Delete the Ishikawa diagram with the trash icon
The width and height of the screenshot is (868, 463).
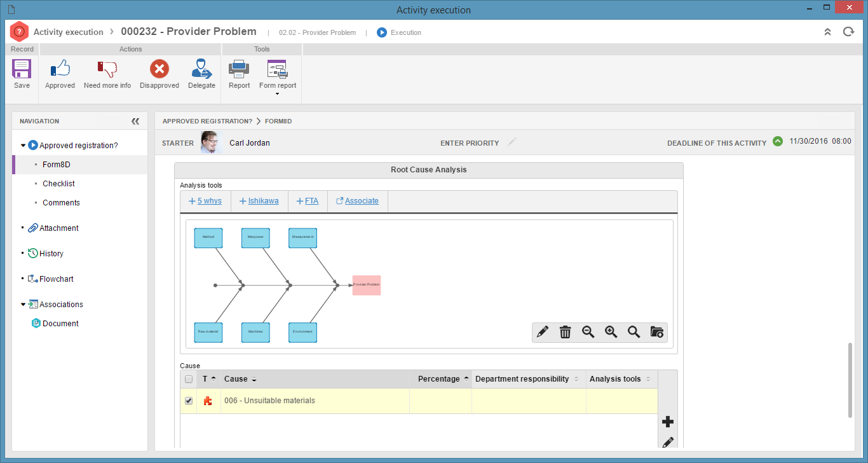[565, 332]
